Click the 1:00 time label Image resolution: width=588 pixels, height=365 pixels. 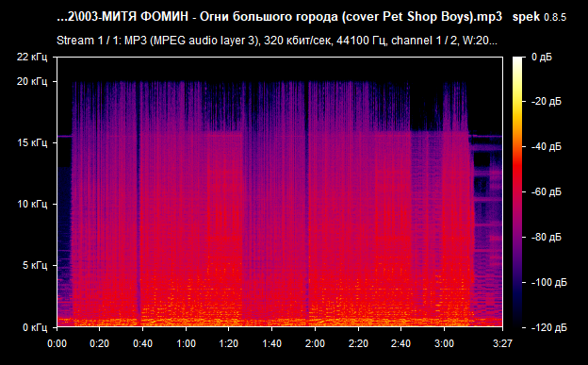pos(186,343)
